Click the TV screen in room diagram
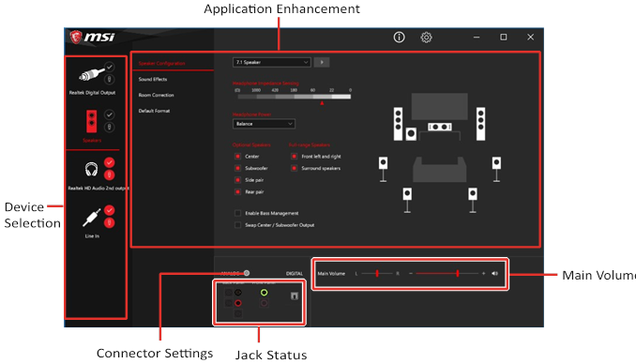 coord(440,106)
